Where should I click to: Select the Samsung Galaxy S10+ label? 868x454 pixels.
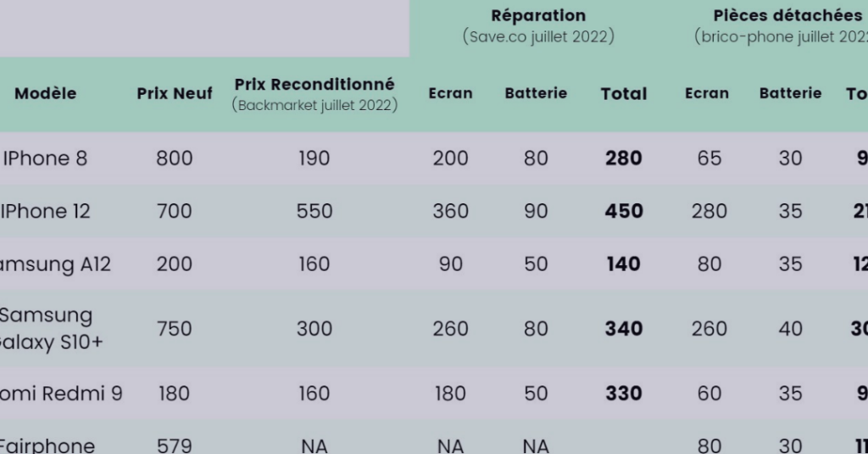pyautogui.click(x=52, y=329)
